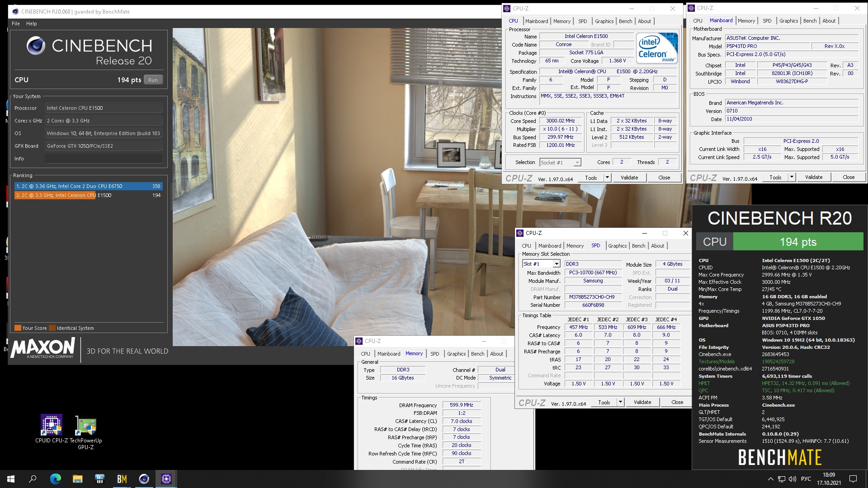868x488 pixels.
Task: Click Textures/Models green entry in BenchMate
Action: [717, 361]
